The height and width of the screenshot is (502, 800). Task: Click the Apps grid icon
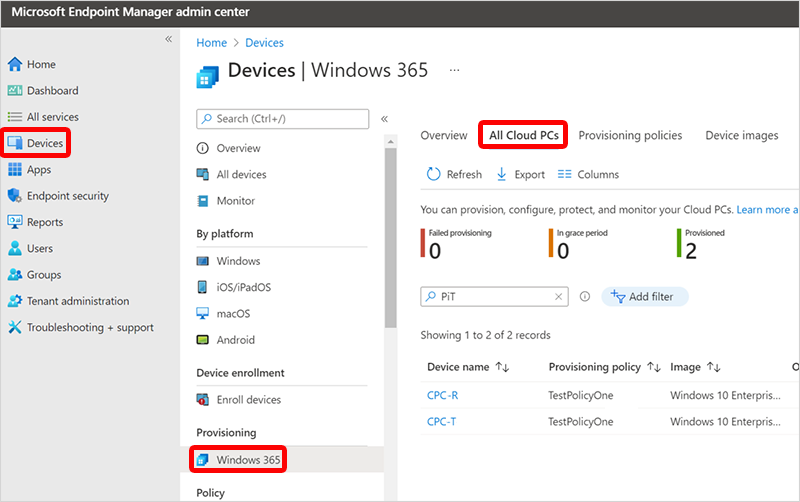tap(15, 169)
